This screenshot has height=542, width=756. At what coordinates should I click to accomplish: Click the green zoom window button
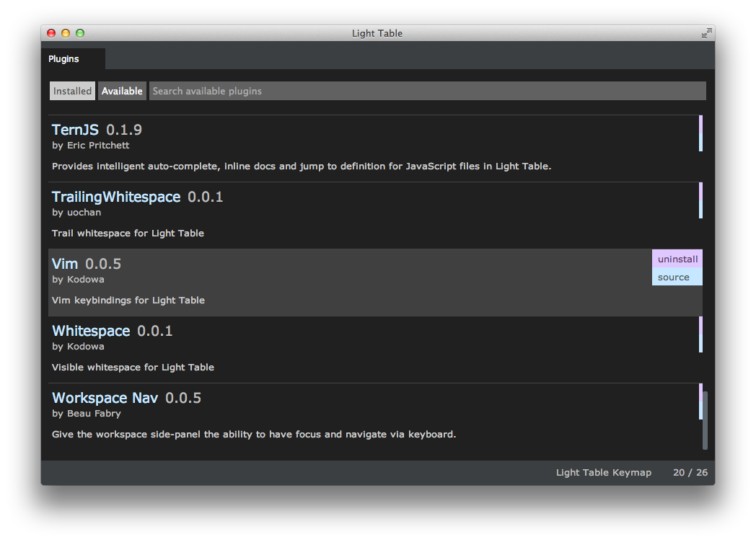(80, 33)
